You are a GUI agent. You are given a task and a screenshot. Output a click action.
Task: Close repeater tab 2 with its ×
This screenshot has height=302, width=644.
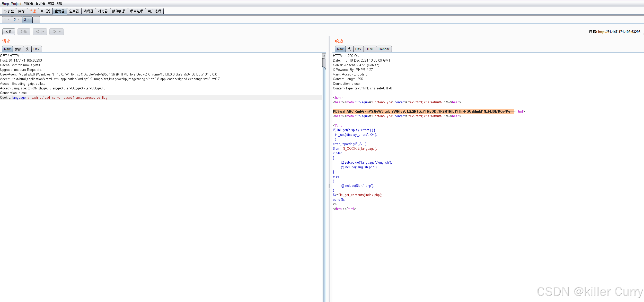[19, 20]
